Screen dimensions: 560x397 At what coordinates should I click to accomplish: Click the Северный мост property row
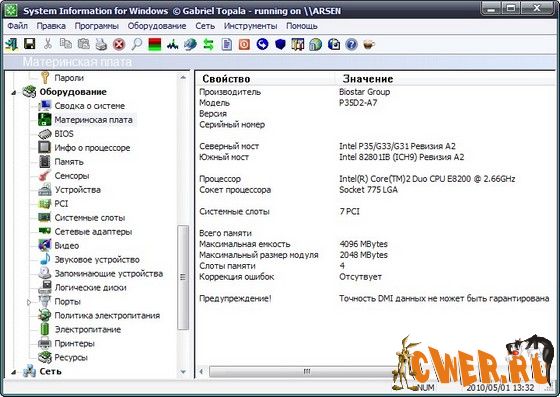click(x=229, y=146)
